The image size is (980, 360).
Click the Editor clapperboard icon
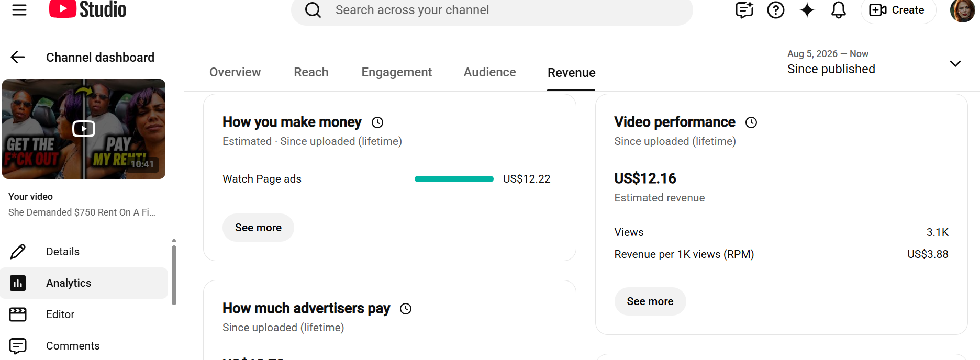tap(18, 314)
